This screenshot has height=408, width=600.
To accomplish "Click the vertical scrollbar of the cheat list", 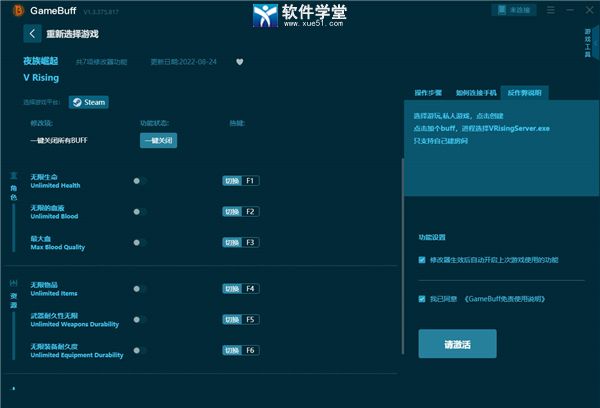I will coord(403,256).
